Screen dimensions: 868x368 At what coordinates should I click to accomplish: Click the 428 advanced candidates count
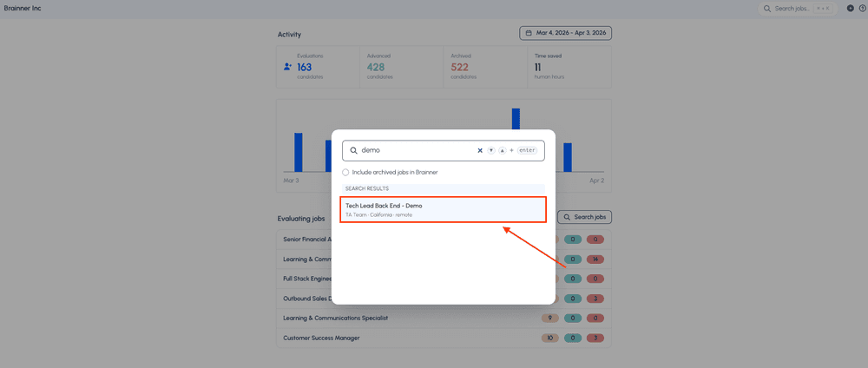point(375,67)
